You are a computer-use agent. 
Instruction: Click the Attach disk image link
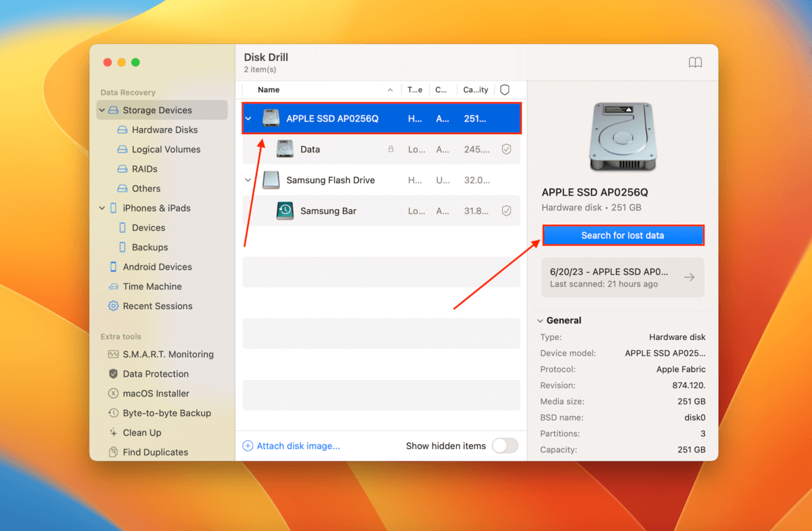tap(292, 446)
